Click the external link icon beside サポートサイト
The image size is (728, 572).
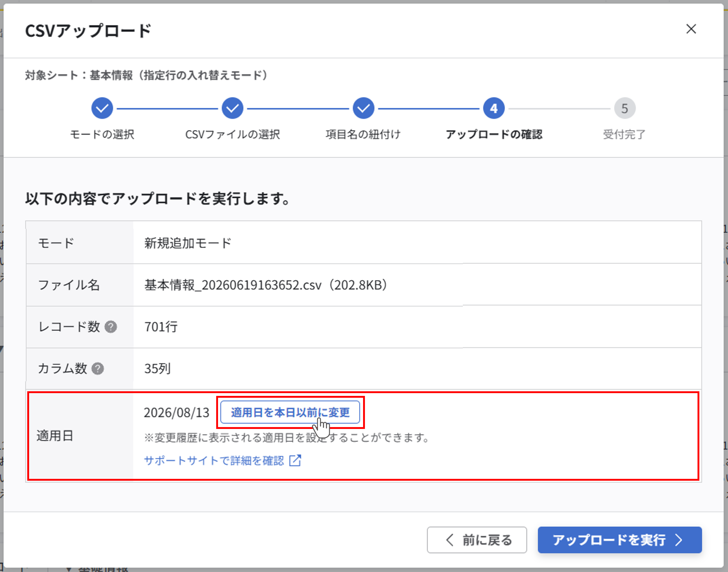coord(295,460)
